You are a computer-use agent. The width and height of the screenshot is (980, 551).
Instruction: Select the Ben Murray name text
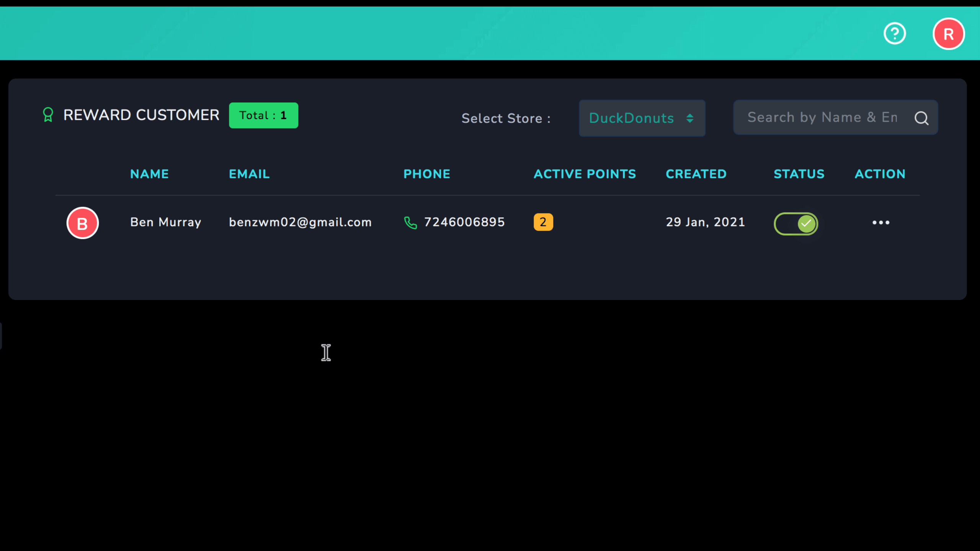coord(165,222)
